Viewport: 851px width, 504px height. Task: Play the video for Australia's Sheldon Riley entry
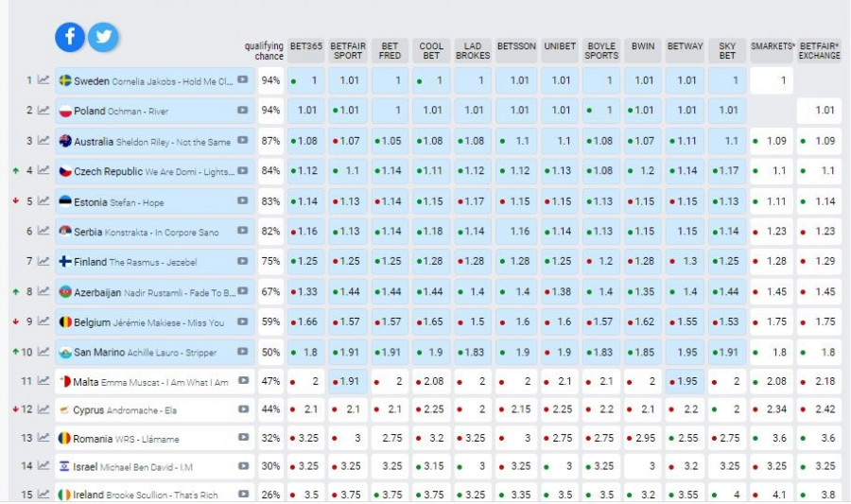(243, 141)
